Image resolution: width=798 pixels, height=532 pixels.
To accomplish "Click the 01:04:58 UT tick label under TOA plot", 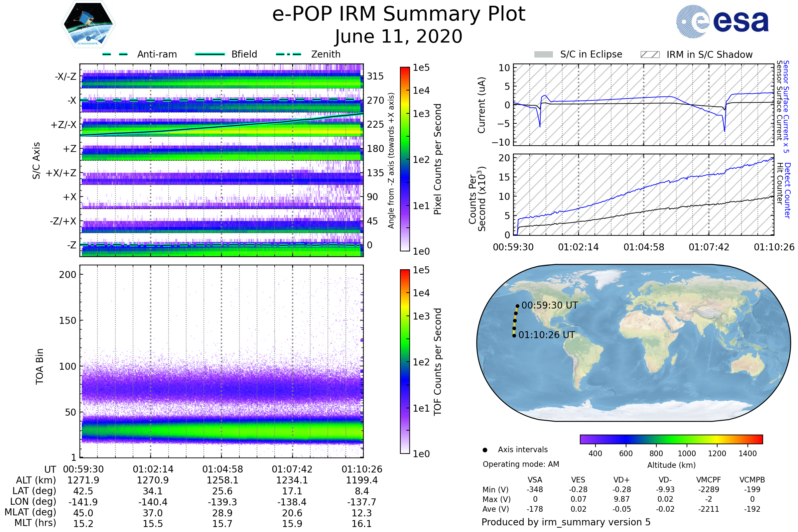I will [x=222, y=469].
